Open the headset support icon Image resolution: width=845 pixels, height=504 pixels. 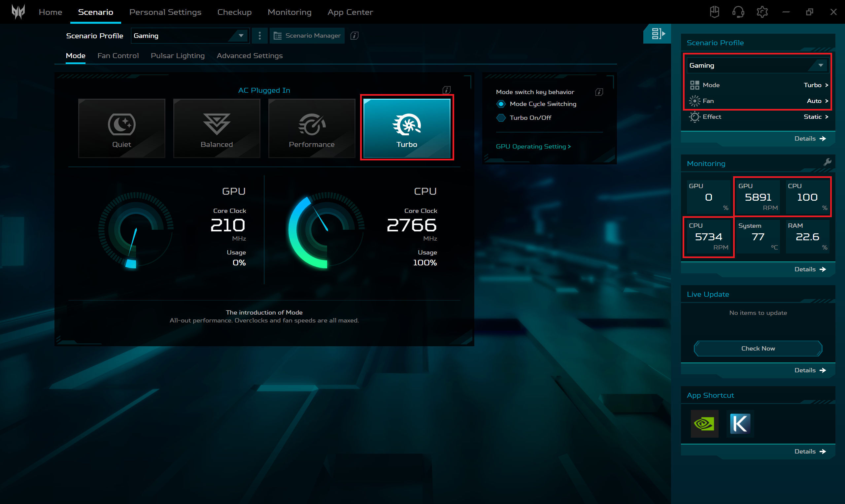[x=738, y=12]
